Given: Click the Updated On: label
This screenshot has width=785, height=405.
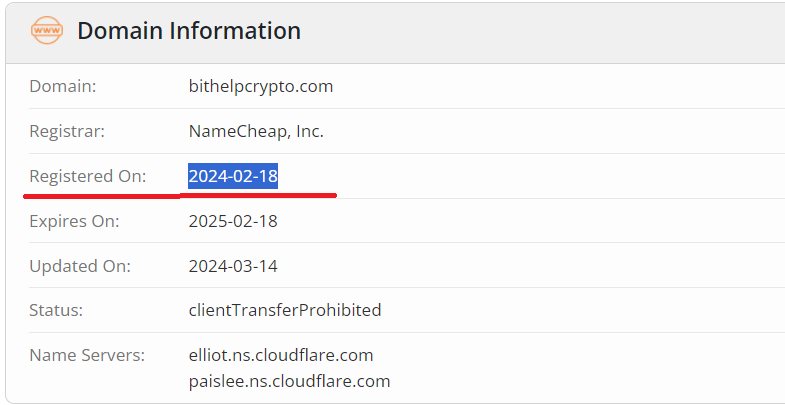Looking at the screenshot, I should (x=80, y=266).
